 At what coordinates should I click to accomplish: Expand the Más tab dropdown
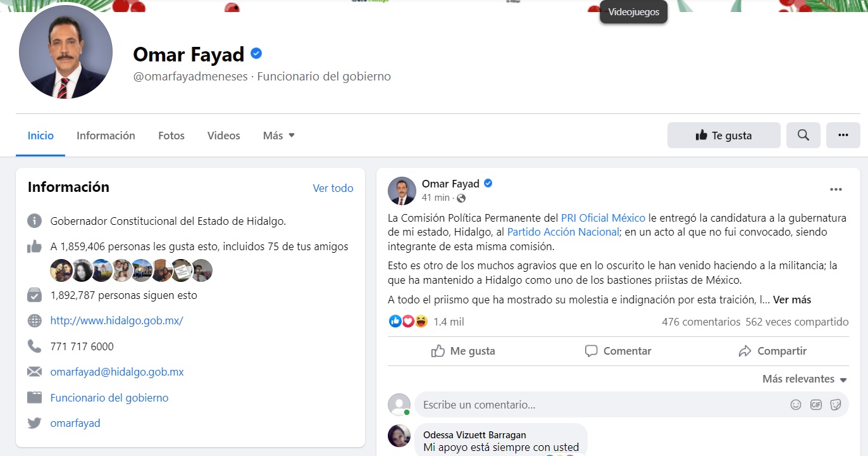[279, 136]
